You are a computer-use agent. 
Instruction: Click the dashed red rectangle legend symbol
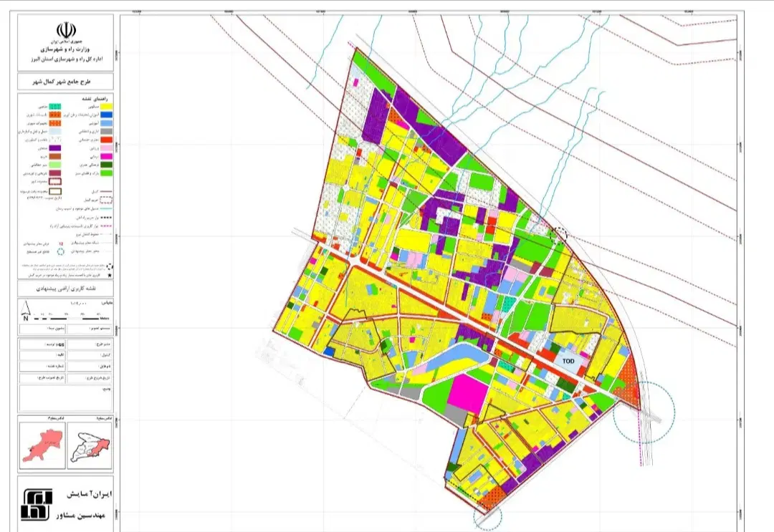[54, 181]
